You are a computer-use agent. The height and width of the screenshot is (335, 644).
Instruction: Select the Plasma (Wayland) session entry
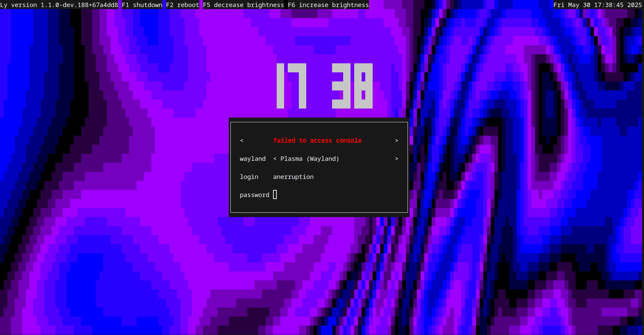click(x=309, y=158)
